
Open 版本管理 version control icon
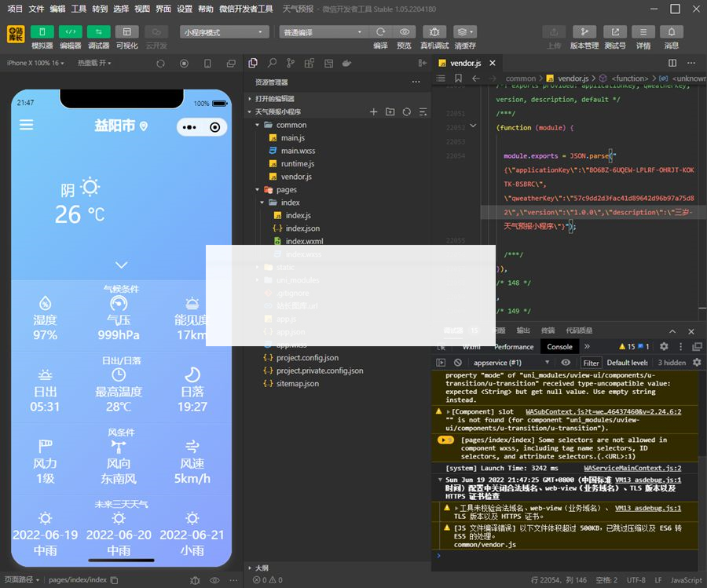[584, 32]
